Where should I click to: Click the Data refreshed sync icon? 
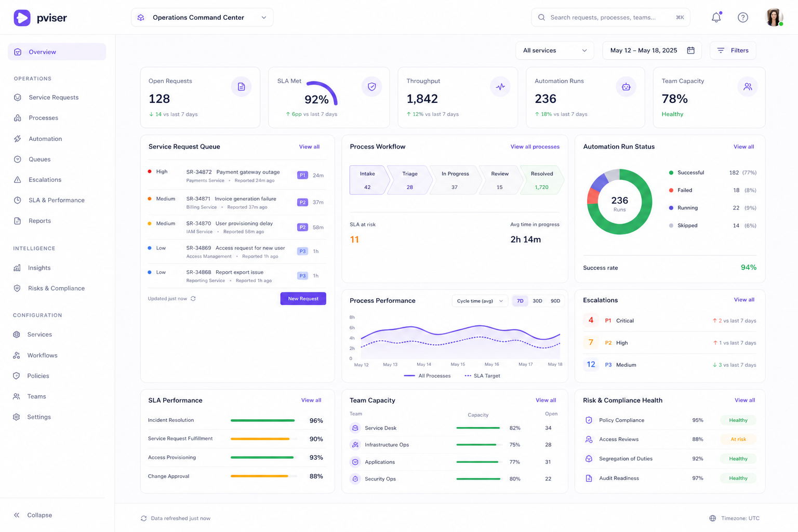[x=144, y=518]
